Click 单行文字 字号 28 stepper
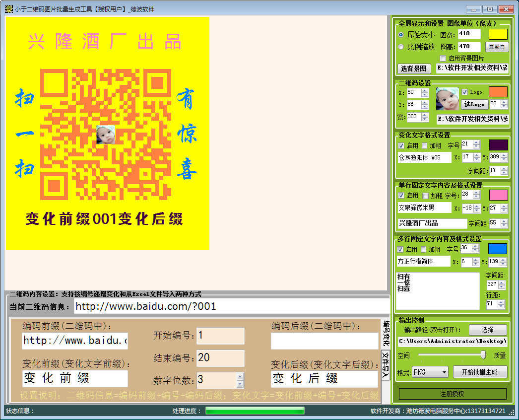The image size is (519, 420). click(476, 195)
